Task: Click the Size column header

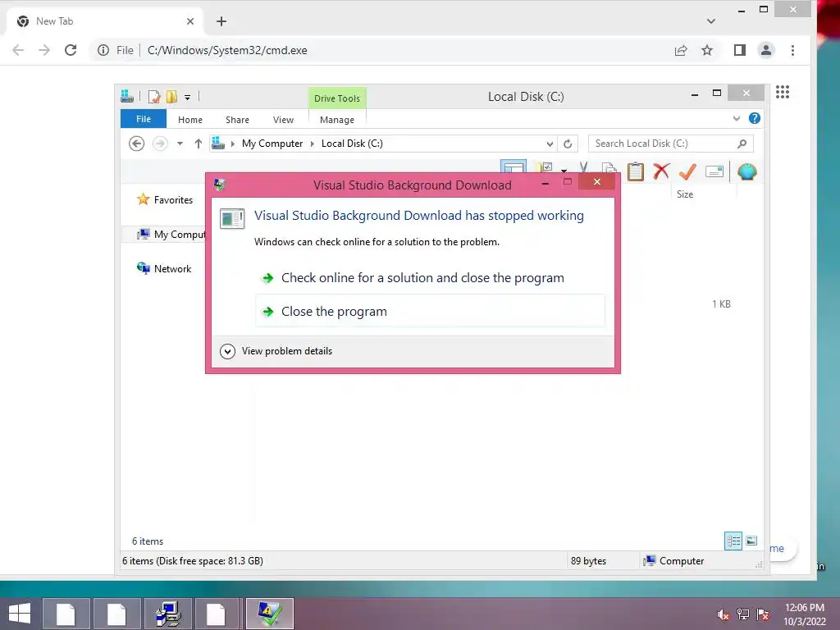Action: click(x=685, y=194)
